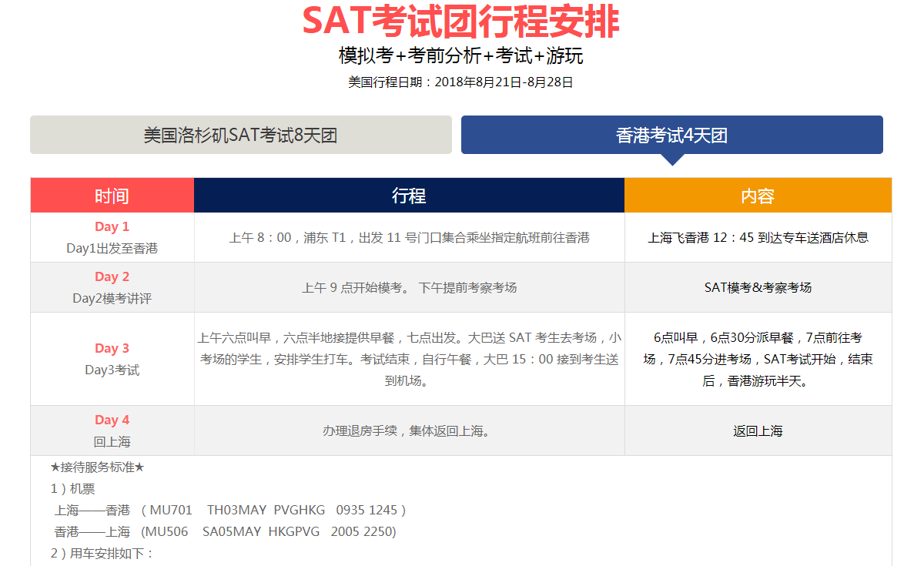The width and height of the screenshot is (924, 566).
Task: Click the 返回上海 content cell
Action: click(758, 431)
